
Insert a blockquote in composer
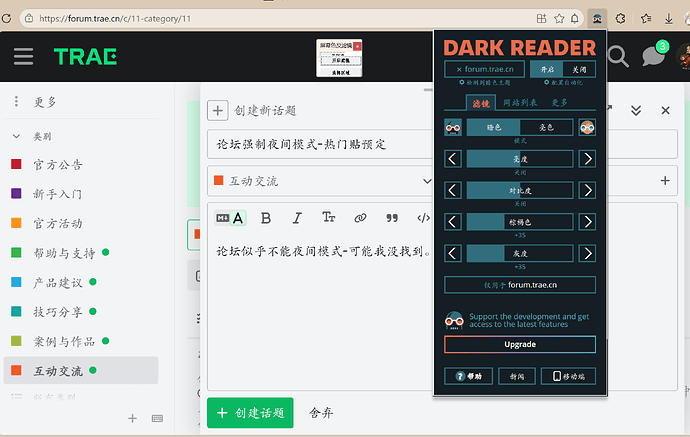pos(392,218)
